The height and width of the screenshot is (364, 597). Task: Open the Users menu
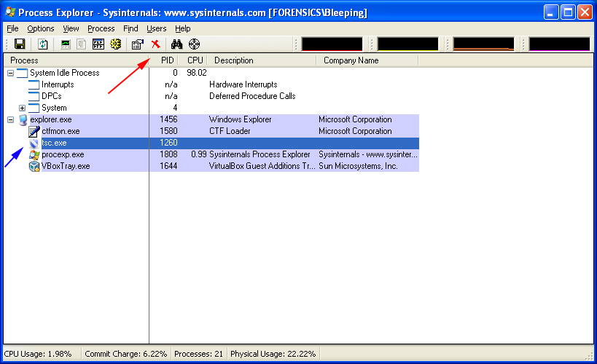(157, 28)
